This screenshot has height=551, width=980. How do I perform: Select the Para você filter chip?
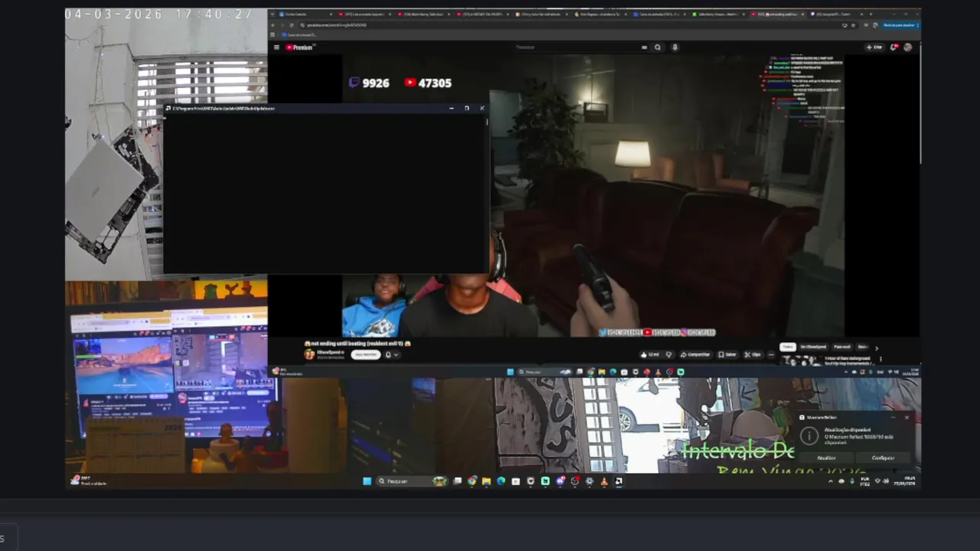[842, 347]
